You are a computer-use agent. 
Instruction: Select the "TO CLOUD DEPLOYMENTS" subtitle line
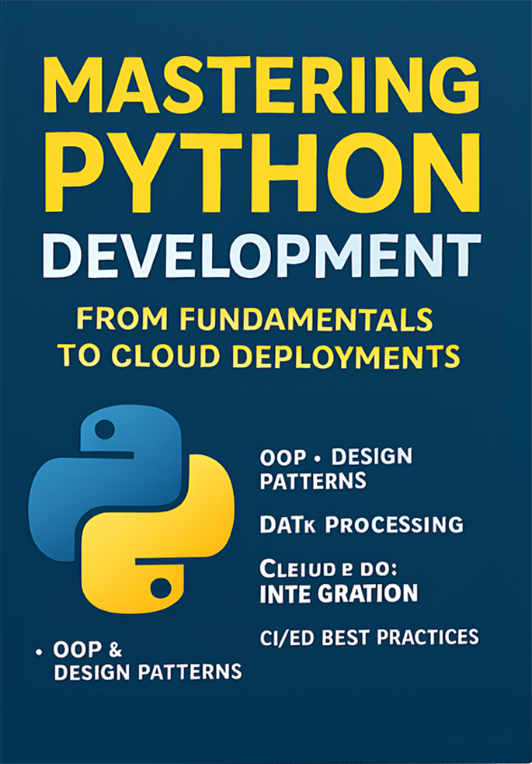(259, 356)
